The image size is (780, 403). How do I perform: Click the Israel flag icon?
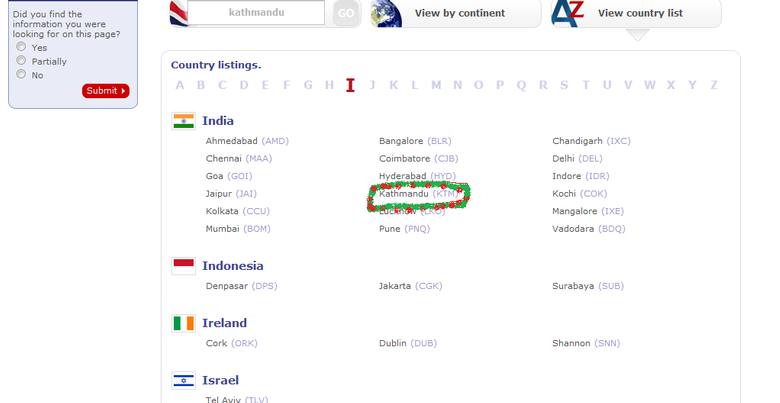183,380
